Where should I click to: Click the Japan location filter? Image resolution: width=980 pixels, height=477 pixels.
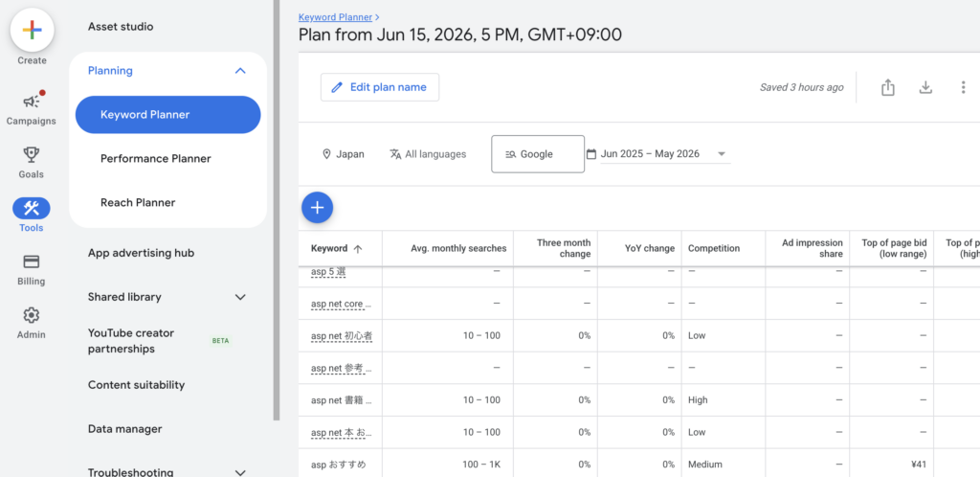tap(344, 154)
